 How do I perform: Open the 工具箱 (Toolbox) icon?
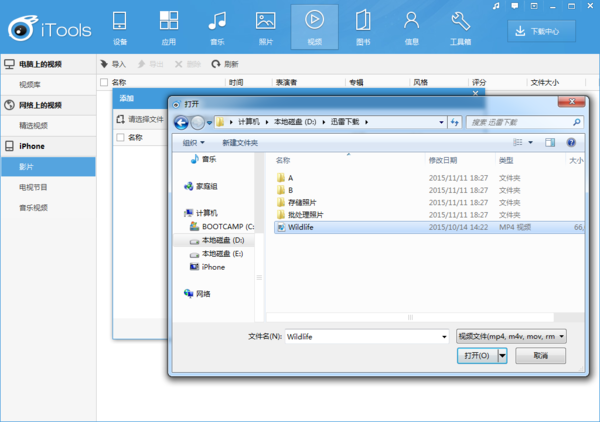point(460,25)
